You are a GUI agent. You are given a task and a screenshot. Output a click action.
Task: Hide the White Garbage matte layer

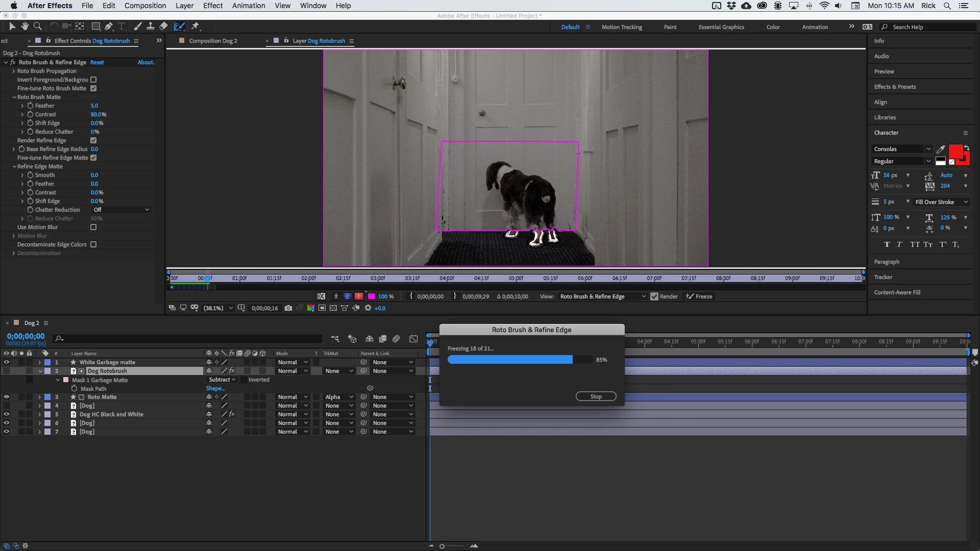coord(6,362)
